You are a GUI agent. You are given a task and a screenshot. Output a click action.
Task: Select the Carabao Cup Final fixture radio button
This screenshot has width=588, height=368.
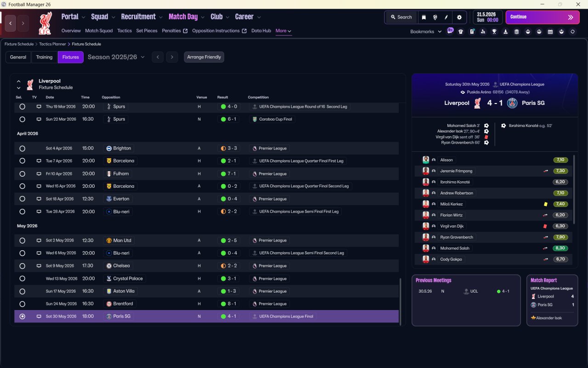(22, 119)
